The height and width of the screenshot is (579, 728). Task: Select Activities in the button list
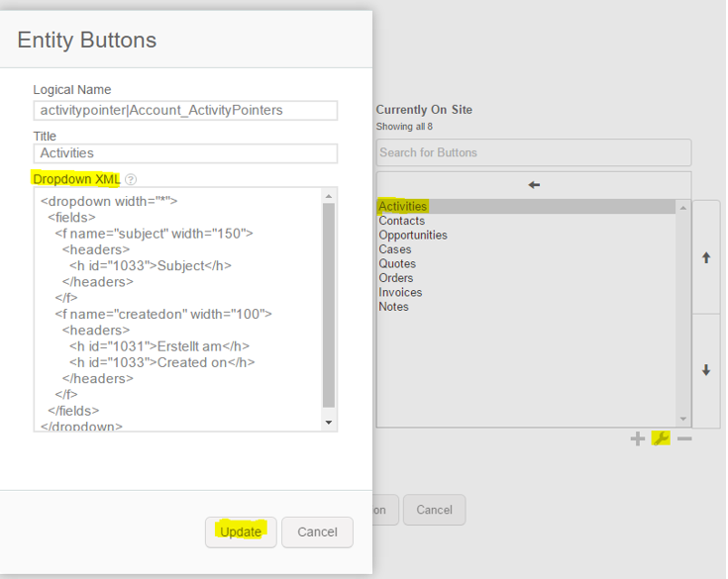pyautogui.click(x=403, y=207)
